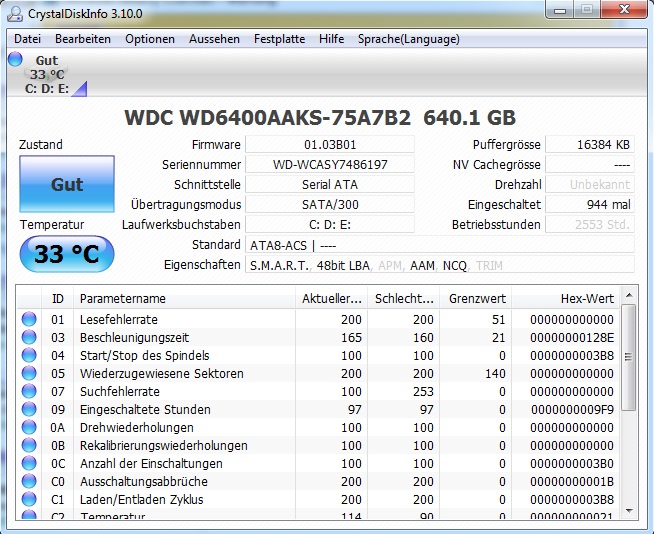Click the Schlecht... column header
Screen dimensions: 654x534
point(404,299)
